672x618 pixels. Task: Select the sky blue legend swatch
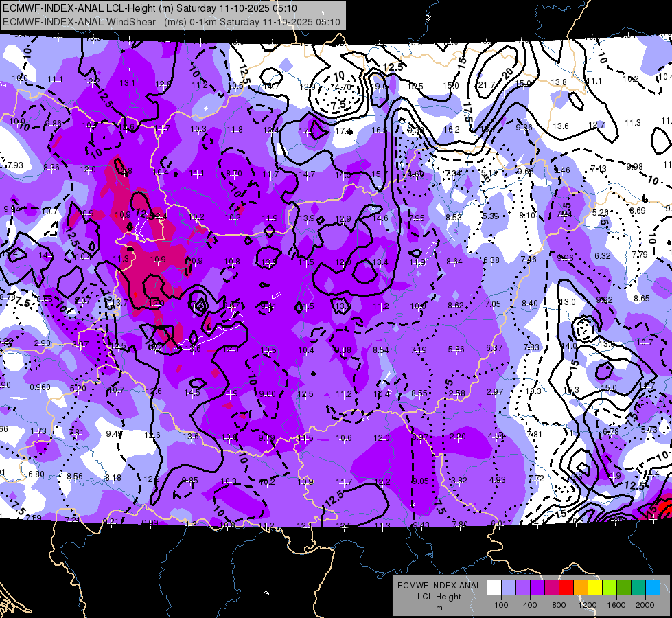[653, 587]
